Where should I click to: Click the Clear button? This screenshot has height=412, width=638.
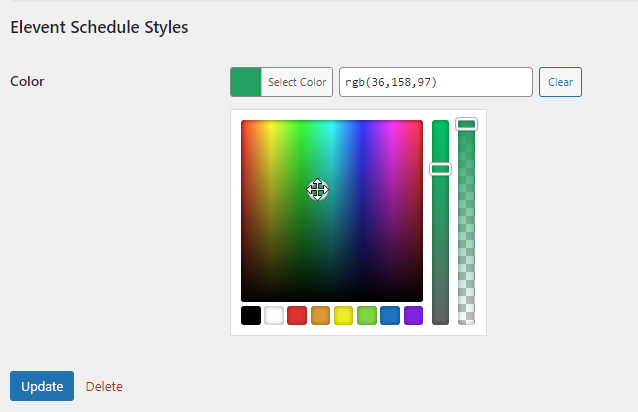[560, 82]
